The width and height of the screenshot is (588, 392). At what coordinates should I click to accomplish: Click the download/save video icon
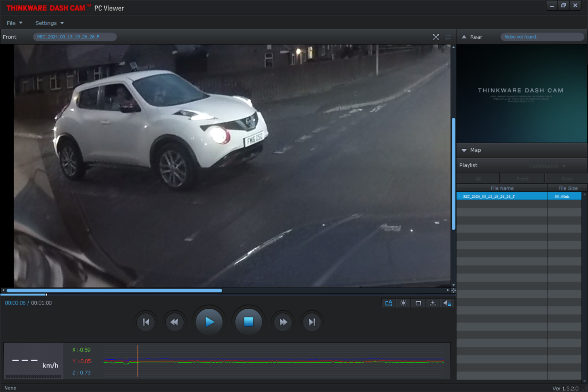coord(433,303)
